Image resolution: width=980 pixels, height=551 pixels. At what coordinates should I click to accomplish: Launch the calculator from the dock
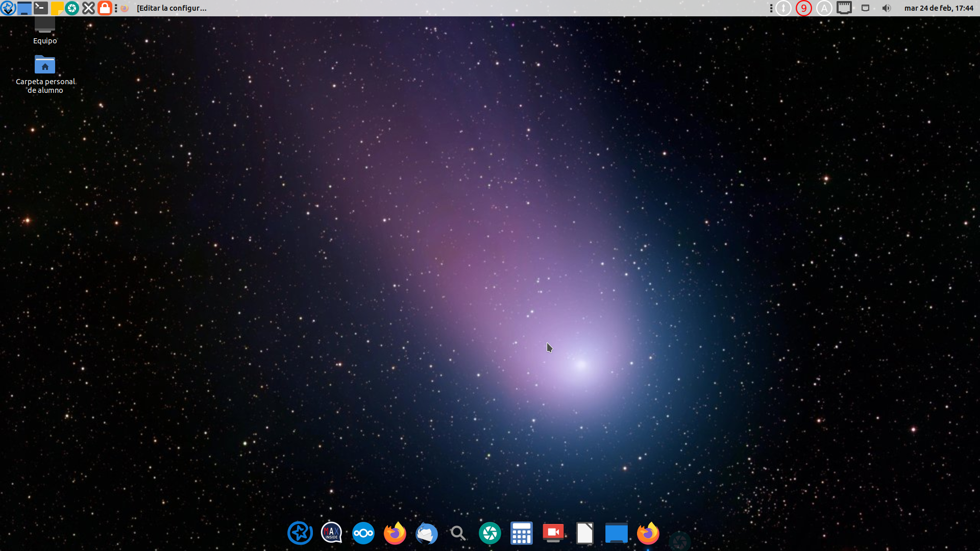tap(522, 533)
